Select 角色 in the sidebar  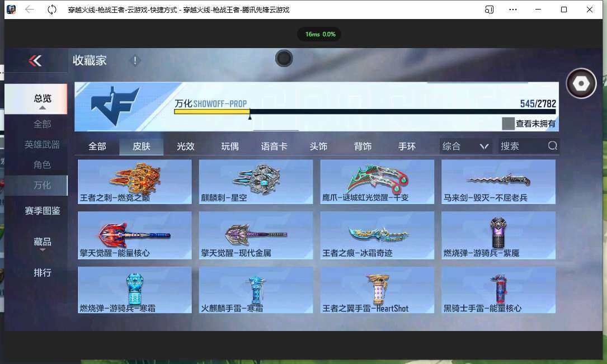[x=42, y=165]
